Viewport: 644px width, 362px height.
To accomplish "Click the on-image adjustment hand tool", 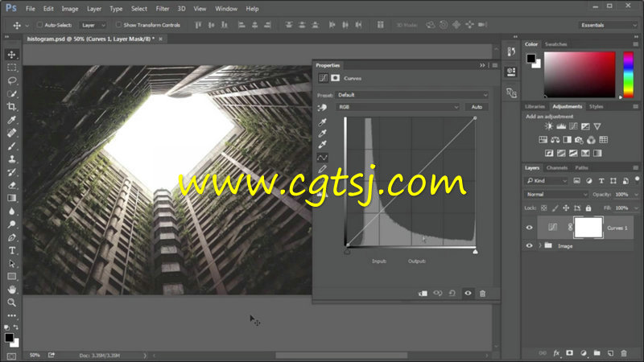I will [x=323, y=108].
